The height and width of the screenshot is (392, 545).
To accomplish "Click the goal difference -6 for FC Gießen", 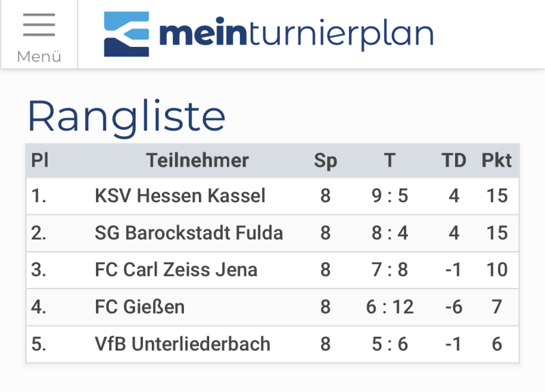I will tap(453, 307).
